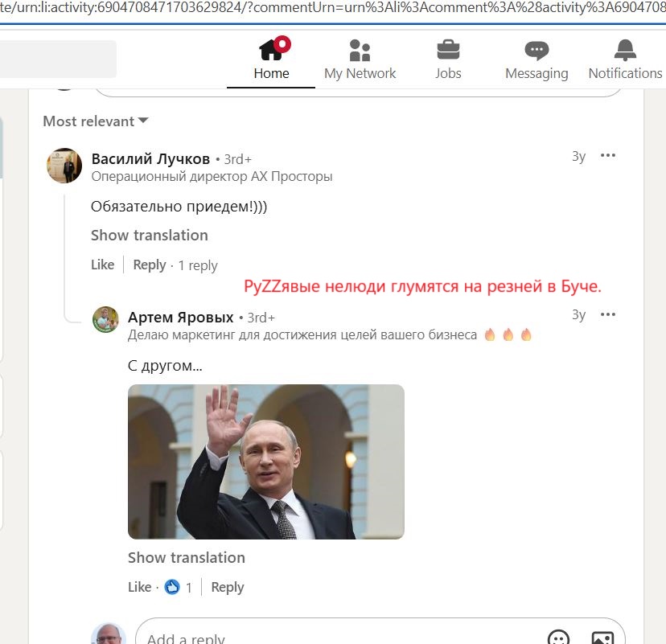Image resolution: width=666 pixels, height=644 pixels.
Task: Open emoji picker in reply box
Action: pyautogui.click(x=558, y=637)
